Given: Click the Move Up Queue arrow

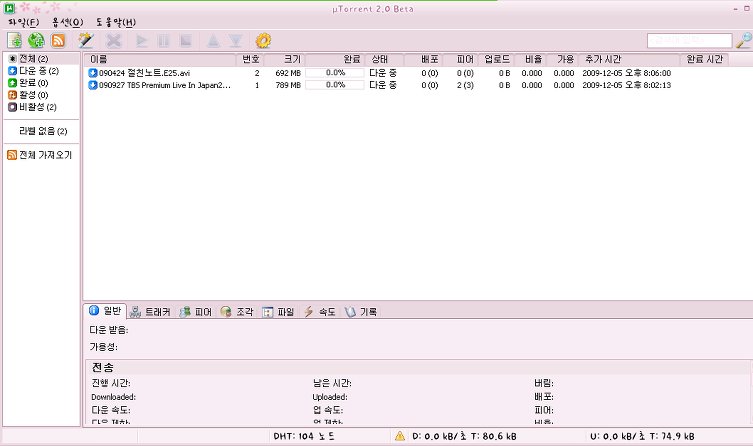Looking at the screenshot, I should click(213, 40).
